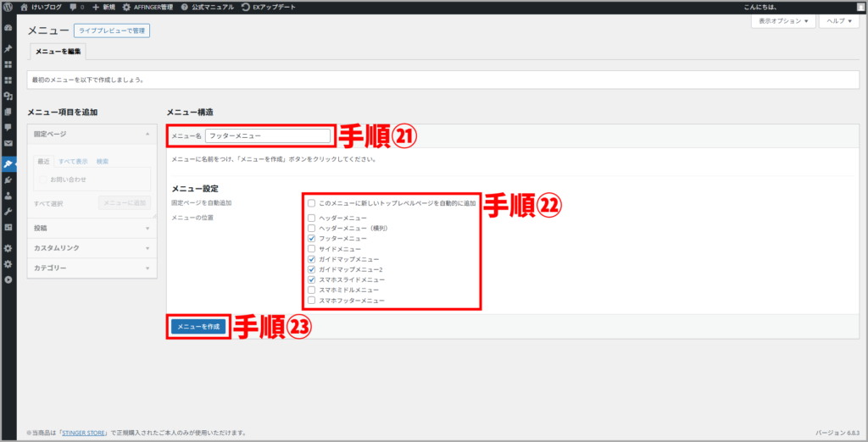Open the Dashboard icon in sidebar
The image size is (868, 442).
click(8, 28)
